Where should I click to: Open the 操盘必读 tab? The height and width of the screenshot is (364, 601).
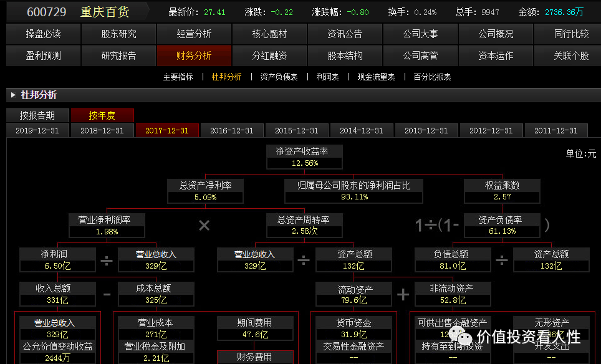[43, 34]
